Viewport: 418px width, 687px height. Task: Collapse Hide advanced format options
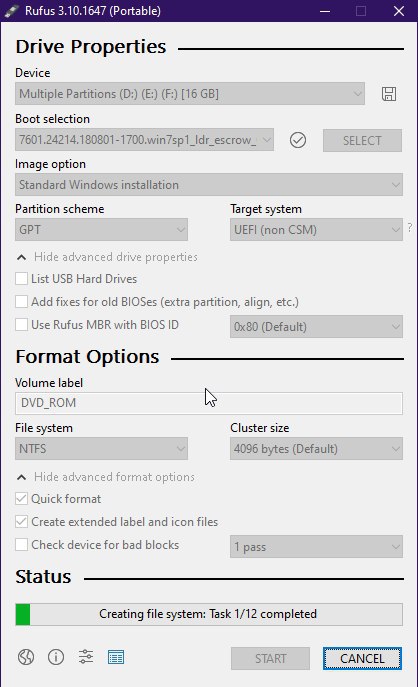[x=106, y=477]
